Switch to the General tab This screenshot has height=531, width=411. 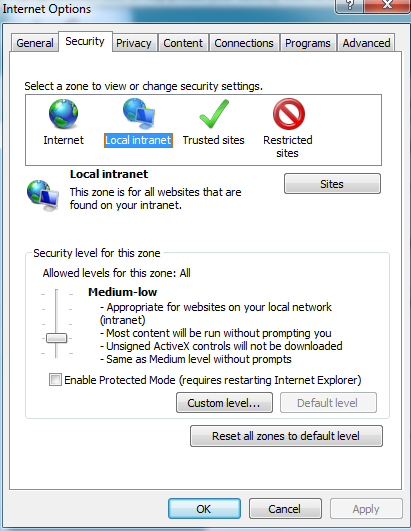pos(35,43)
